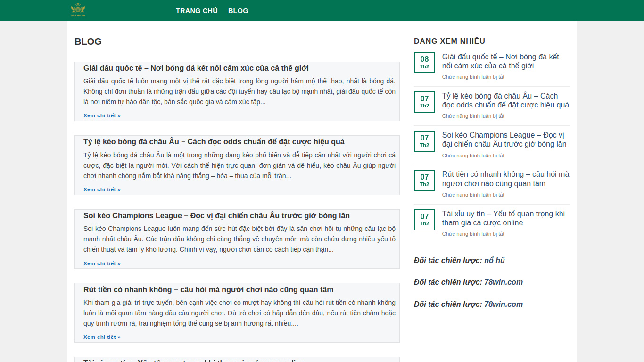Open sidebar link Soi kèo Champions League
The width and height of the screenshot is (644, 362).
point(504,140)
